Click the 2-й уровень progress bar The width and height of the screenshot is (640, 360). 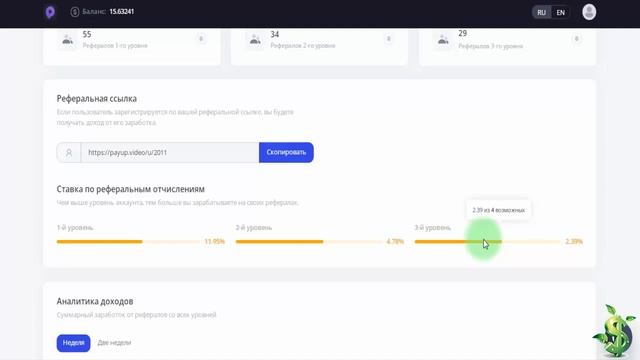(x=309, y=242)
